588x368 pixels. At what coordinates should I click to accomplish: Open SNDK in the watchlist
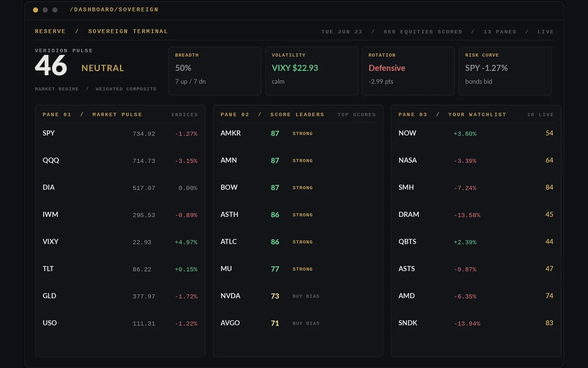476,323
